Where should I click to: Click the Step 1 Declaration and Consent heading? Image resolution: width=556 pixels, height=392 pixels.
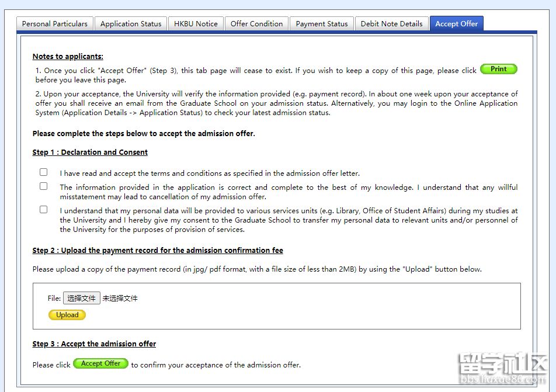pyautogui.click(x=90, y=152)
